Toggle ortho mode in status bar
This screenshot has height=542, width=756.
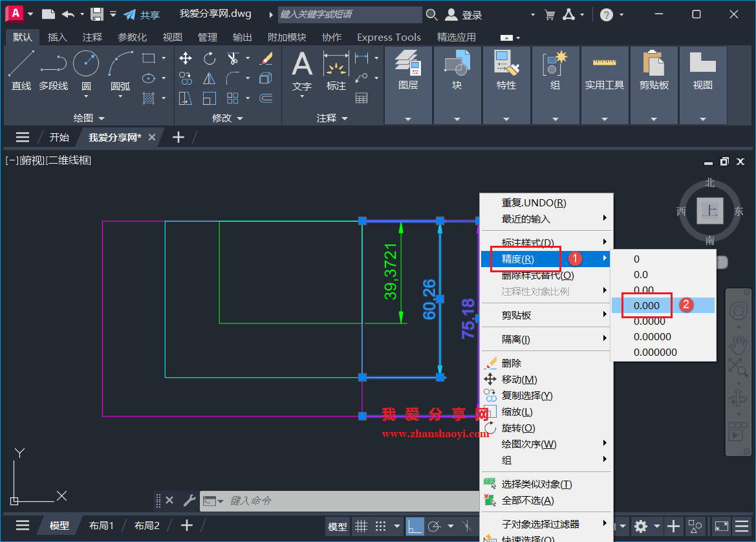coord(415,526)
